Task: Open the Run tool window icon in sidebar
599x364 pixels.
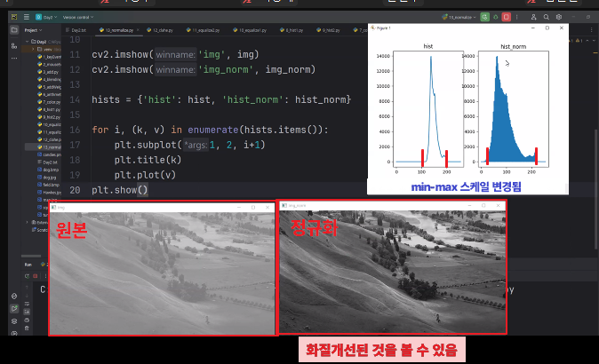Action: (x=14, y=308)
